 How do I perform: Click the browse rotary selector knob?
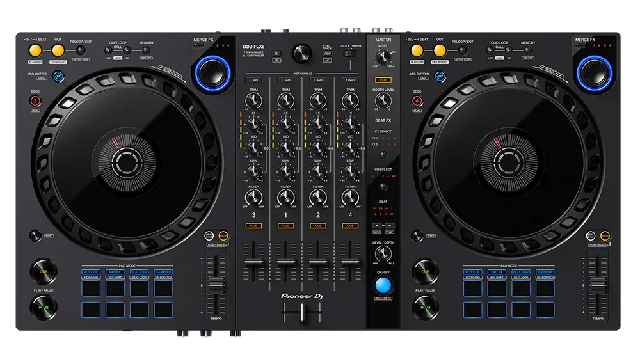coord(301,54)
